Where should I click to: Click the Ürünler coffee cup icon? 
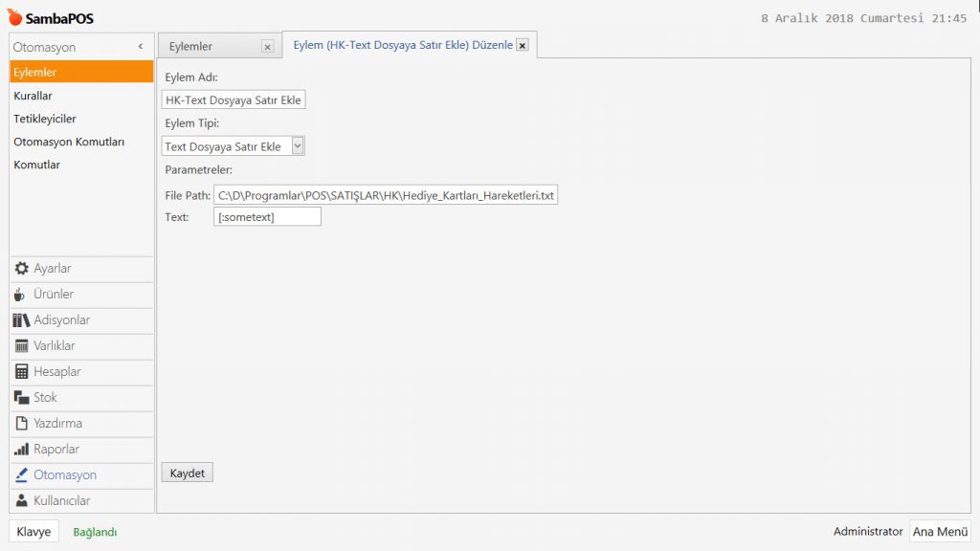21,295
